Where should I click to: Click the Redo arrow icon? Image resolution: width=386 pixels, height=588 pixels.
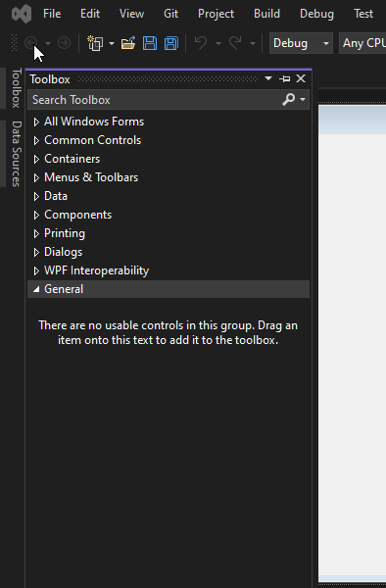click(x=235, y=43)
